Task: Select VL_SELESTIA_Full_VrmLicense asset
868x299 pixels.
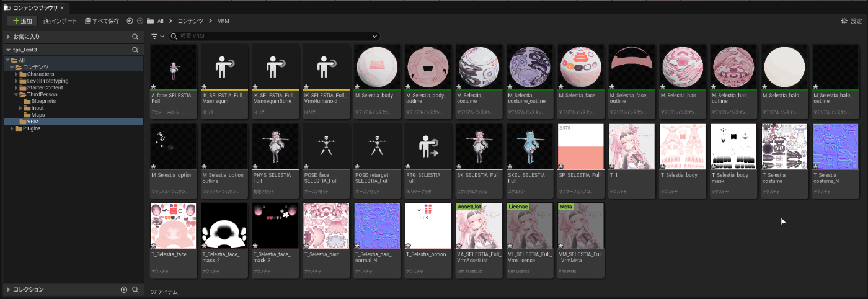Action: tap(529, 240)
